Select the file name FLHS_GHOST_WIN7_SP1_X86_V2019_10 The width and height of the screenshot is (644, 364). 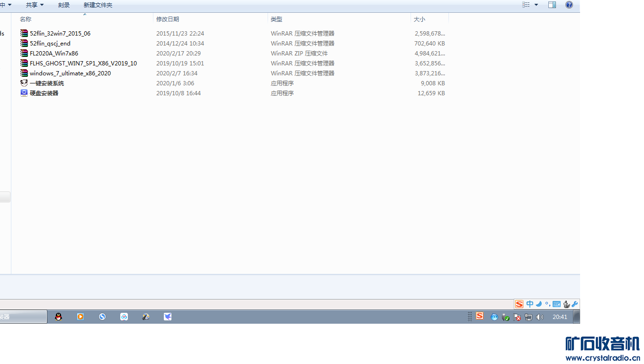click(x=83, y=63)
